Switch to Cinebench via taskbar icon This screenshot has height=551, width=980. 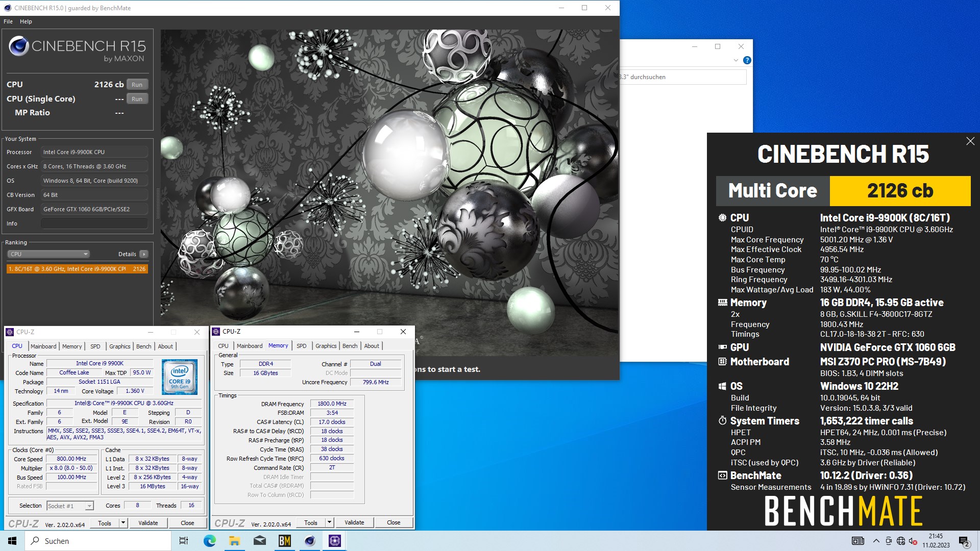pyautogui.click(x=310, y=541)
